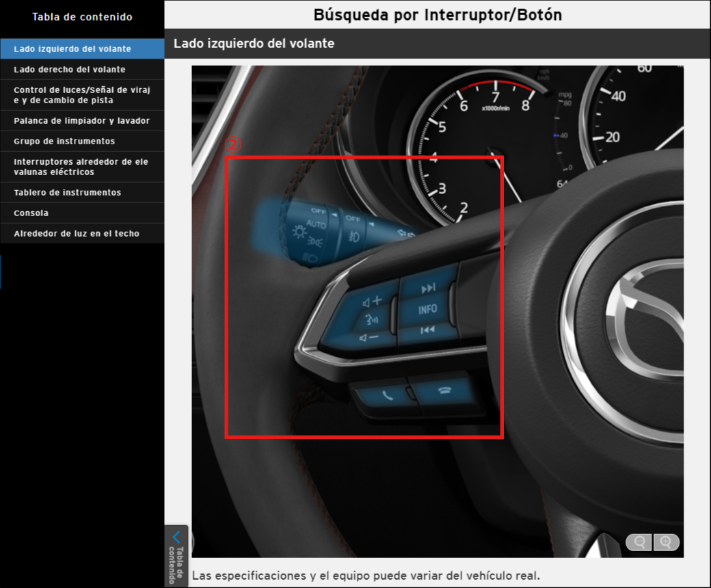The image size is (711, 588).
Task: Select Alrededor de luz en el techo
Action: [x=77, y=233]
